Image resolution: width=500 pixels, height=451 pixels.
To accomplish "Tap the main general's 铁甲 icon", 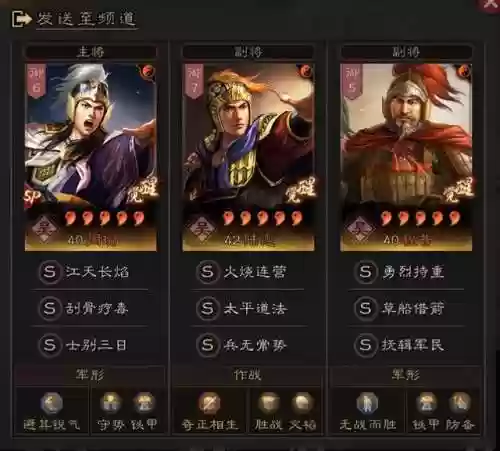I will [144, 402].
